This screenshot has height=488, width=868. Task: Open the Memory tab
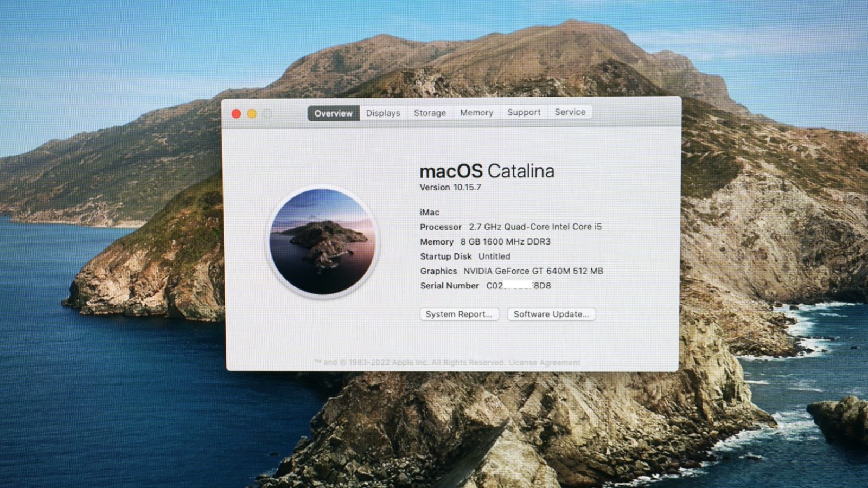[x=476, y=112]
